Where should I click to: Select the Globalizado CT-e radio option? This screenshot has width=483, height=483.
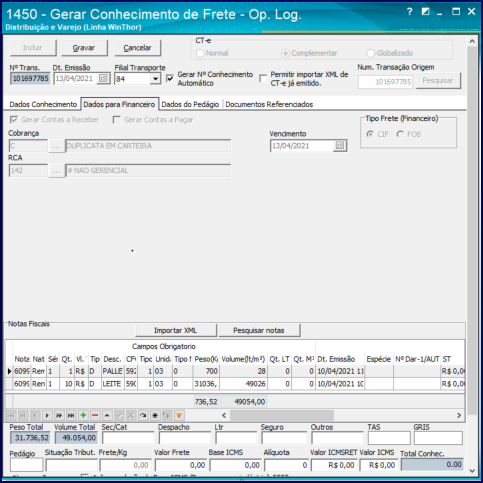370,53
